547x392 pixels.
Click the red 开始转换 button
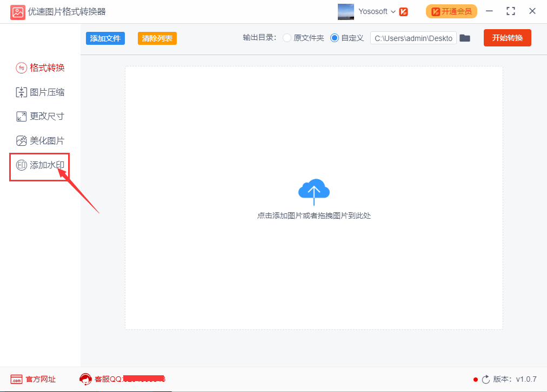(507, 38)
